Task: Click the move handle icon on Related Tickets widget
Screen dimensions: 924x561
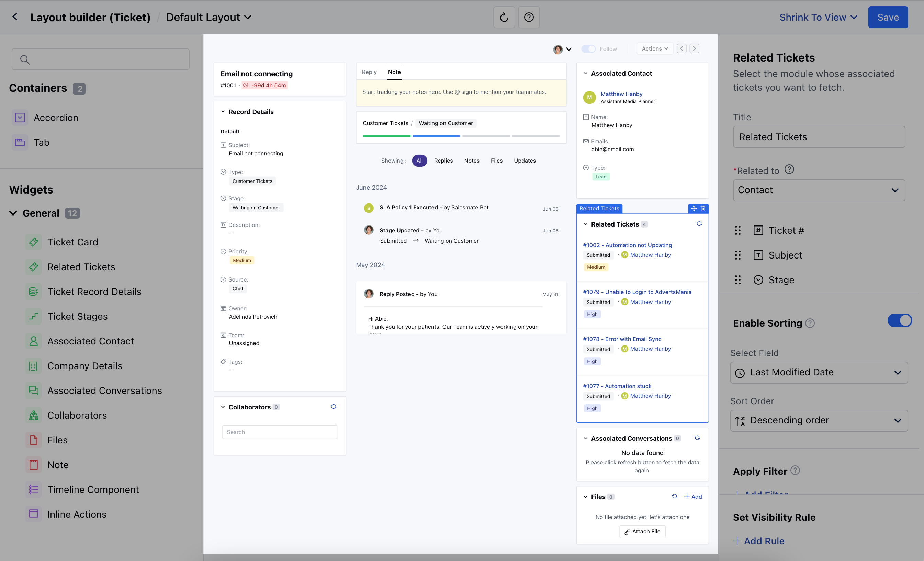Action: 694,208
